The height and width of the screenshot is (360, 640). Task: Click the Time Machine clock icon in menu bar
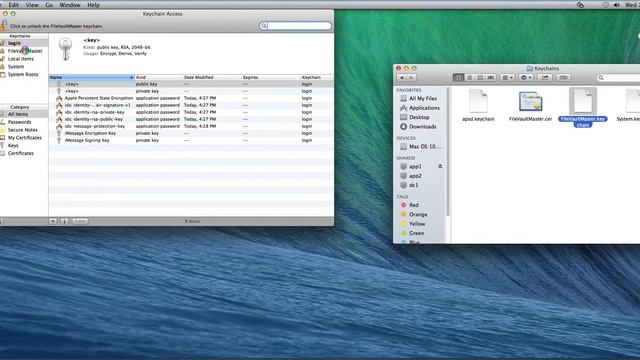pos(606,5)
